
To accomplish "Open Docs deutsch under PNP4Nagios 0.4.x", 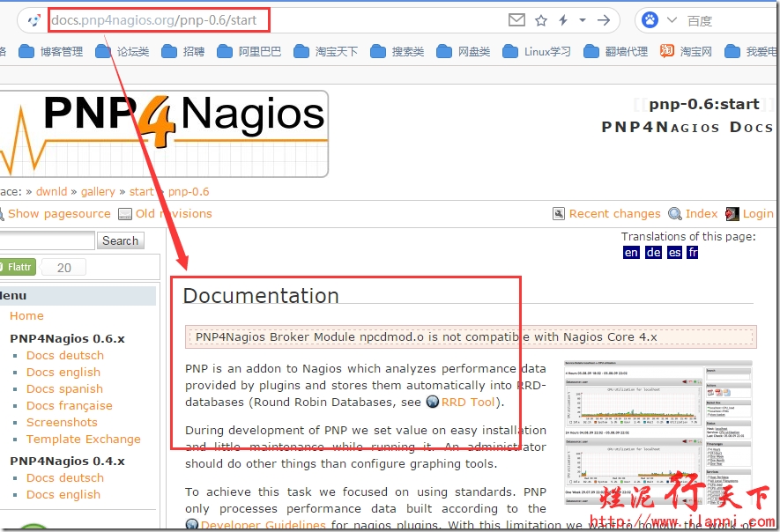I will (x=65, y=477).
